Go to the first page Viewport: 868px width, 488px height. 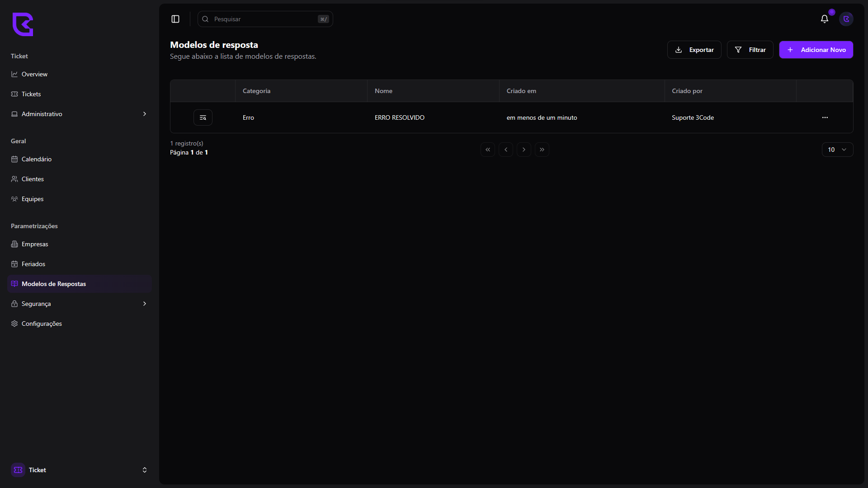coord(488,150)
